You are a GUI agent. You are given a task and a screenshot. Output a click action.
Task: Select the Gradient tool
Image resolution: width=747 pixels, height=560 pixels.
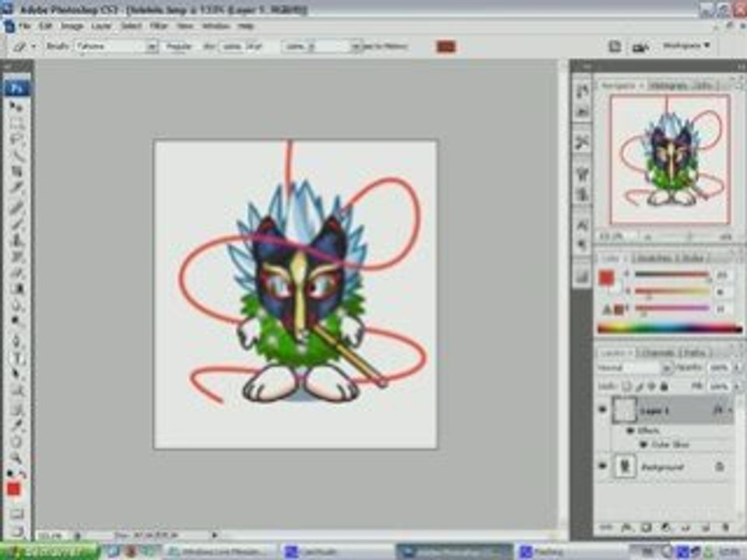[16, 289]
